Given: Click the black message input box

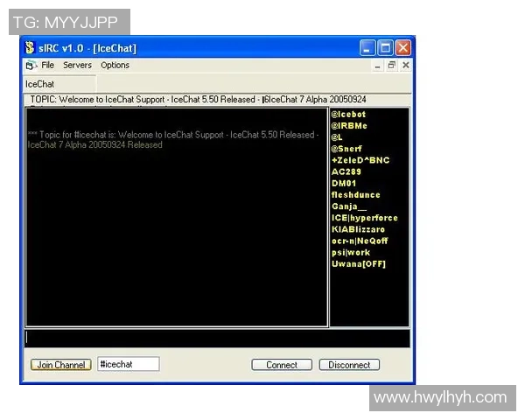Looking at the screenshot, I should [217, 338].
